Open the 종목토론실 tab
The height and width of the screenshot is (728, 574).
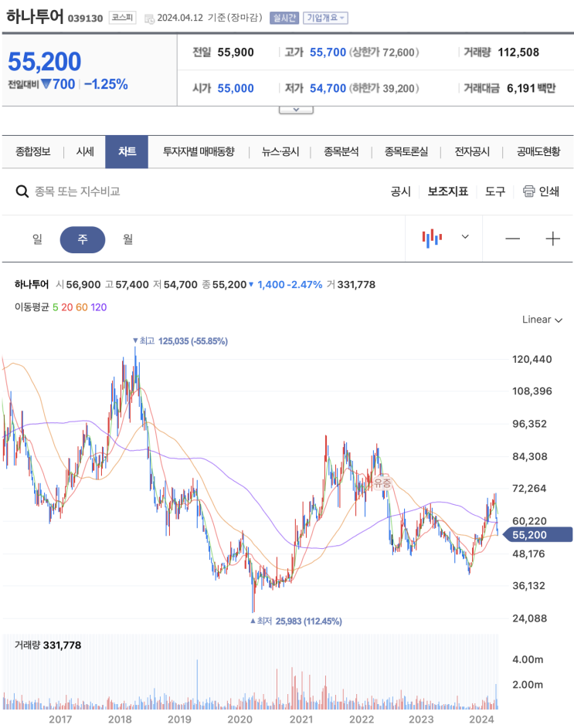(406, 151)
